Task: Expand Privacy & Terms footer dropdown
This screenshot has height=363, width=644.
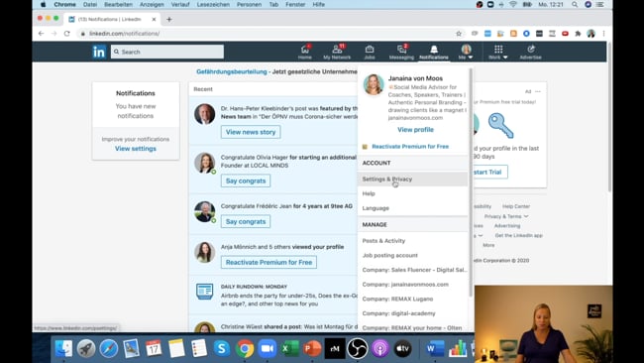Action: [506, 216]
